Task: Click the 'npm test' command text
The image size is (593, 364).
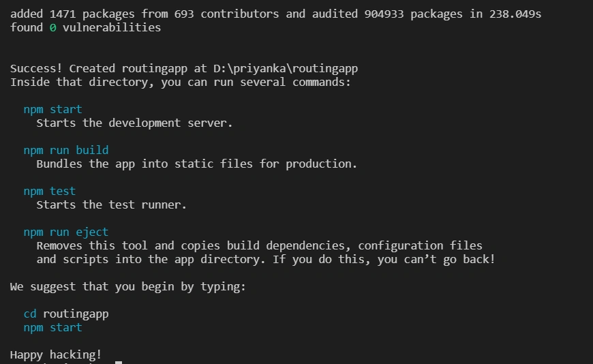Action: tap(50, 191)
